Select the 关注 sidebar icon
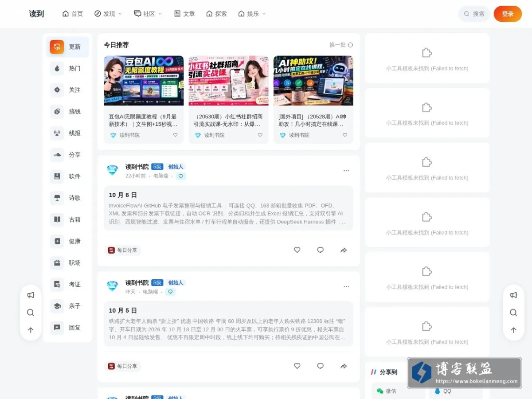This screenshot has width=532, height=399. click(57, 90)
